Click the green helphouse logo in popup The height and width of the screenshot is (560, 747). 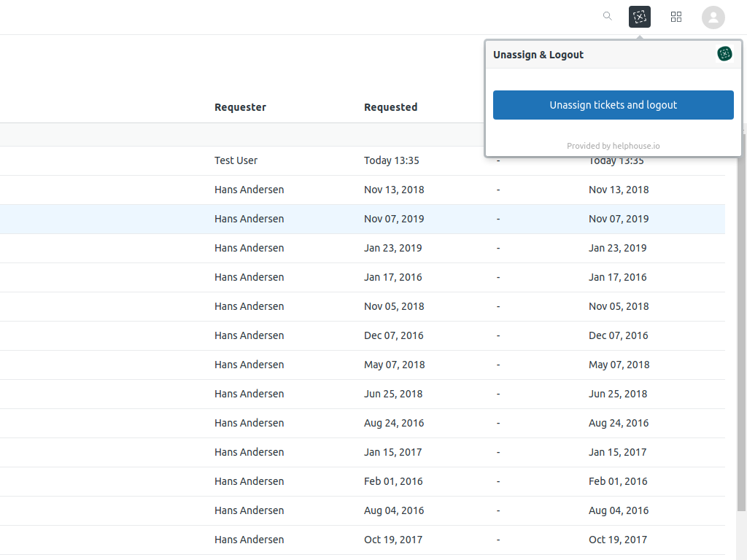[x=724, y=54]
